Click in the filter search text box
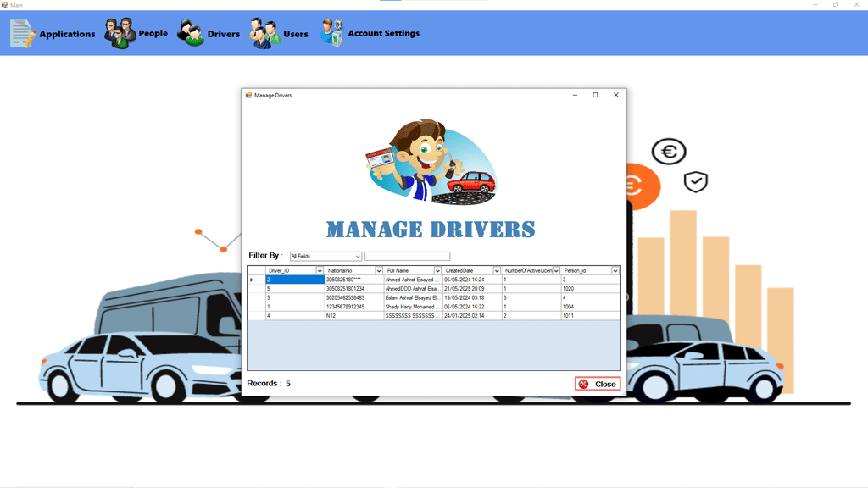 [407, 256]
